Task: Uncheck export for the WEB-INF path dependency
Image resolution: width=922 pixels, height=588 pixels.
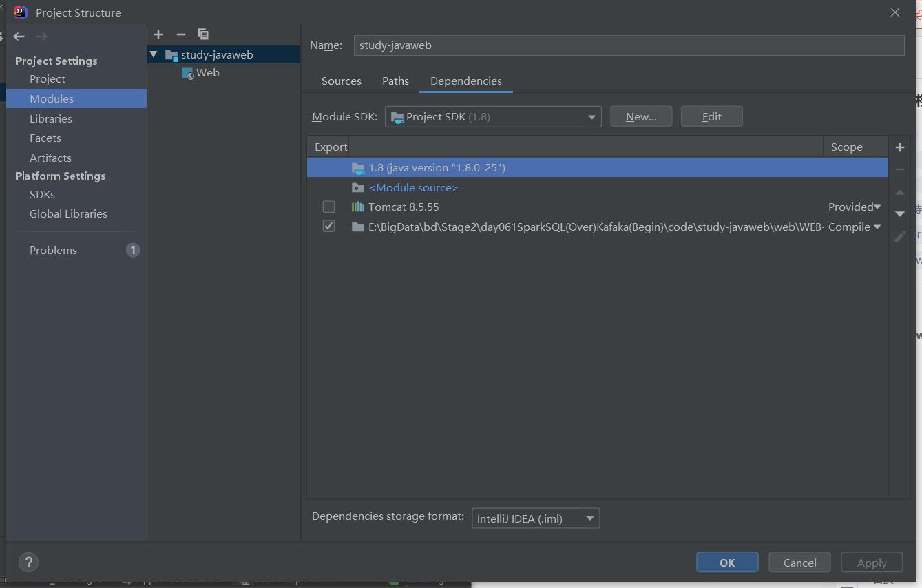Action: click(328, 227)
